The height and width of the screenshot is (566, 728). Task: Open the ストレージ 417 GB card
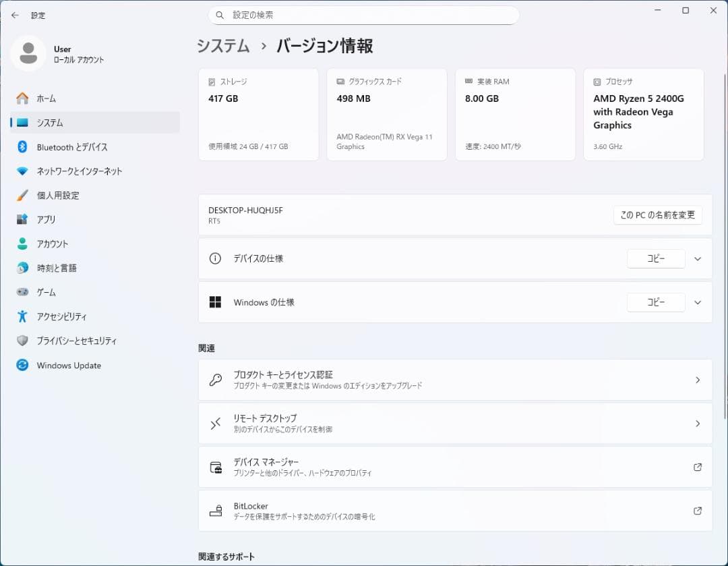tap(259, 115)
